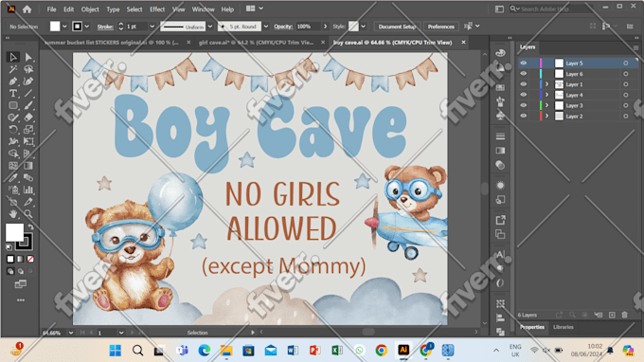Screen dimensions: 644x362
Task: Open Arrange Documents layout icon
Action: pos(251,9)
